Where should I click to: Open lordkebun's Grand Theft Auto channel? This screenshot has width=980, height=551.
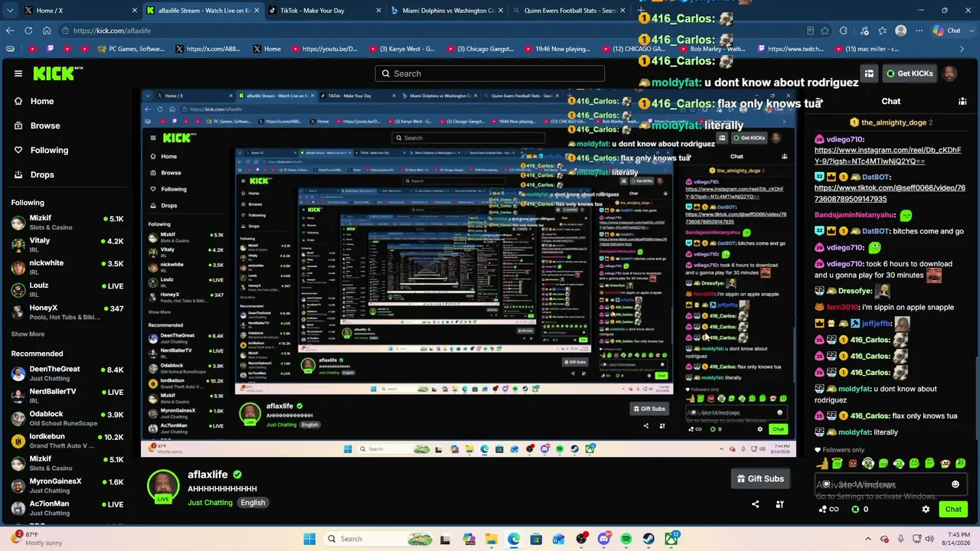67,441
